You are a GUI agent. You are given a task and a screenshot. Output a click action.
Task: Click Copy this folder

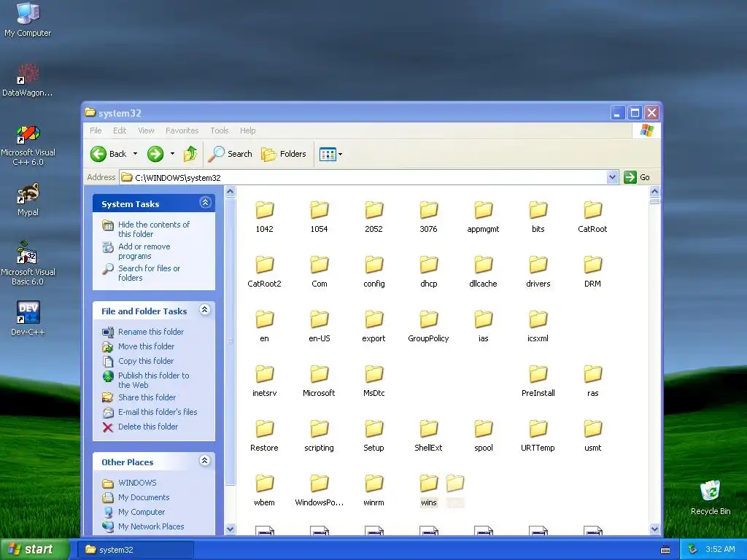(146, 361)
